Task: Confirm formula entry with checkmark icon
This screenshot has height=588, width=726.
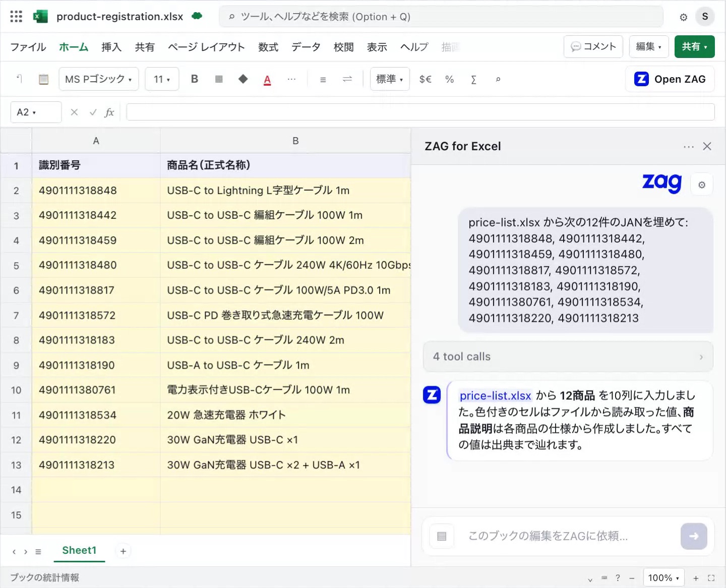Action: click(93, 112)
